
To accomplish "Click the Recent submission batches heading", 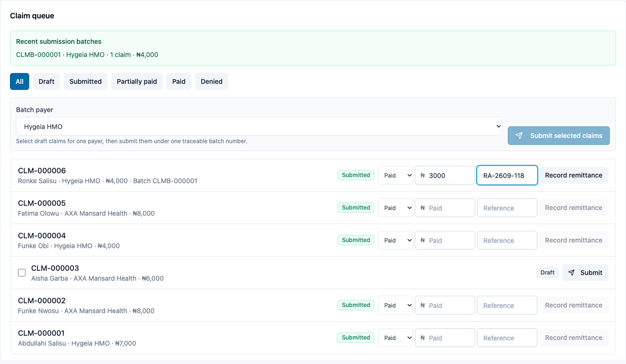I will pos(59,41).
